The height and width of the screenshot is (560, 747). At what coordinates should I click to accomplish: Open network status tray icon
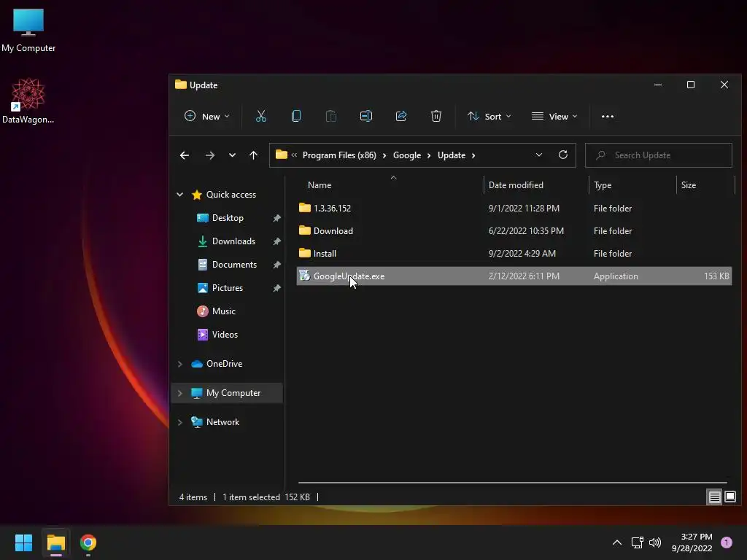click(637, 542)
